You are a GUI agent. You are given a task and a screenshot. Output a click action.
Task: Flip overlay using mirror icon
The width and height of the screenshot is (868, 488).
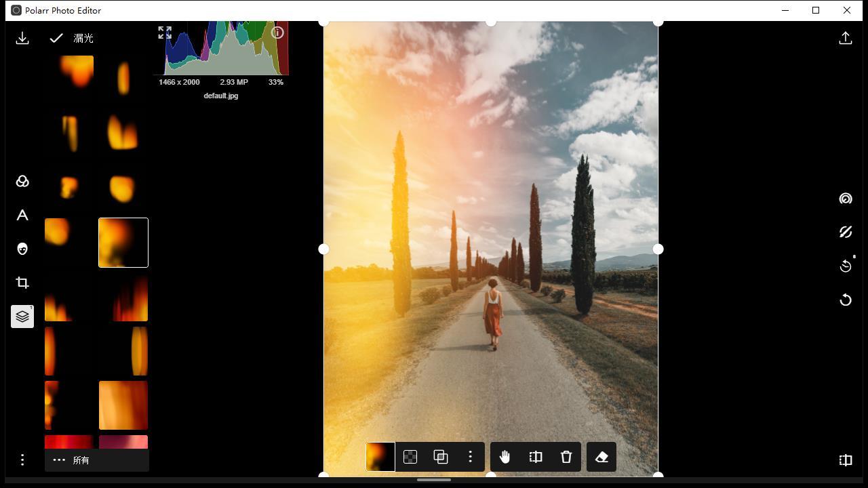(x=536, y=457)
